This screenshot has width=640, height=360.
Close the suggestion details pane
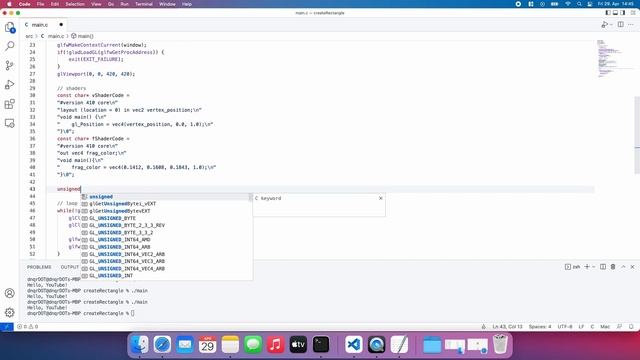[x=381, y=198]
